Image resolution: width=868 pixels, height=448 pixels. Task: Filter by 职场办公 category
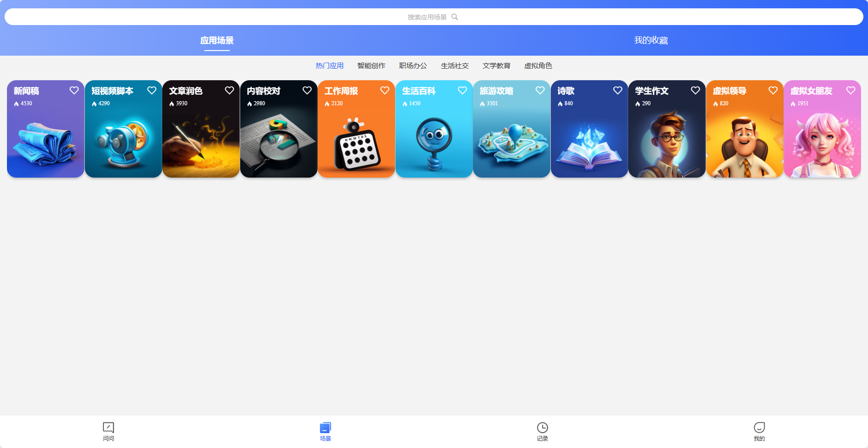click(413, 66)
